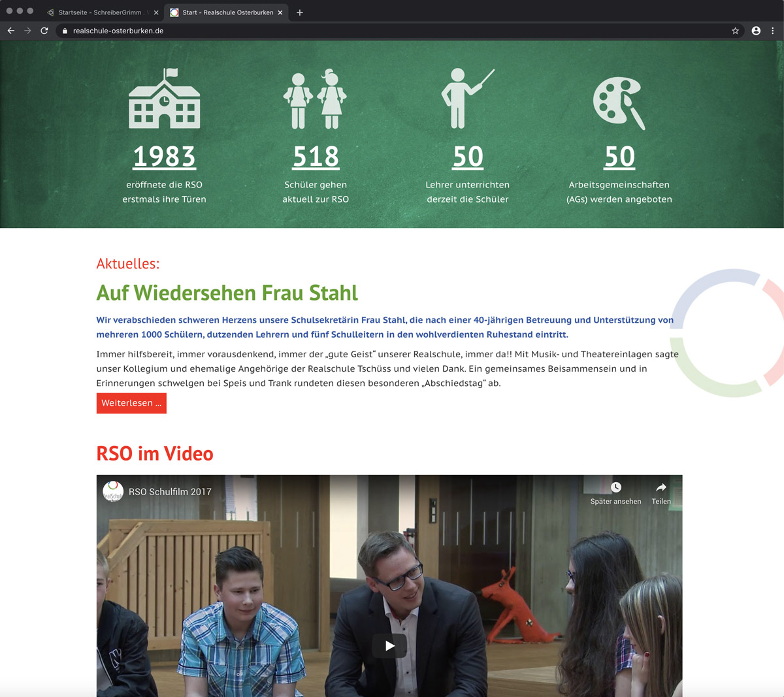784x697 pixels.
Task: Share the video via Teilen
Action: pyautogui.click(x=661, y=493)
